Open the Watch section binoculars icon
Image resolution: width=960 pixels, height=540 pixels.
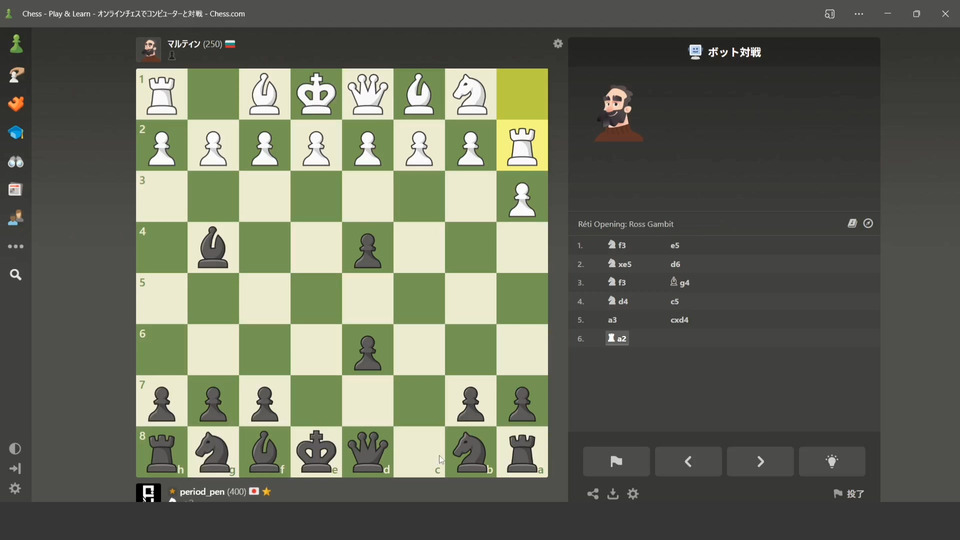pos(16,162)
